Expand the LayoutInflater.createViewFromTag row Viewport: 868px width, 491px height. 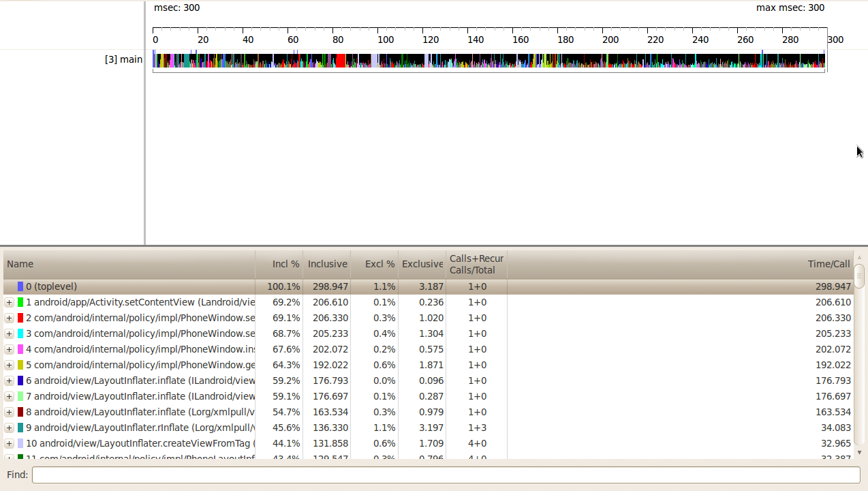9,443
